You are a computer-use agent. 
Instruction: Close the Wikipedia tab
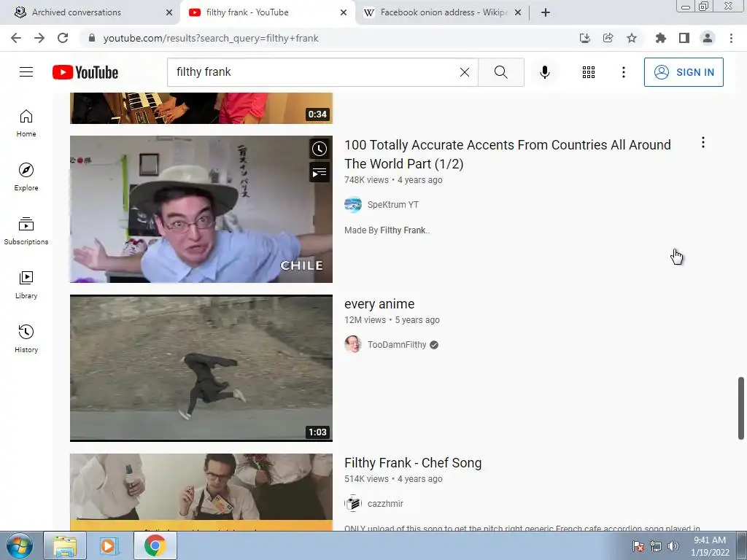click(518, 12)
